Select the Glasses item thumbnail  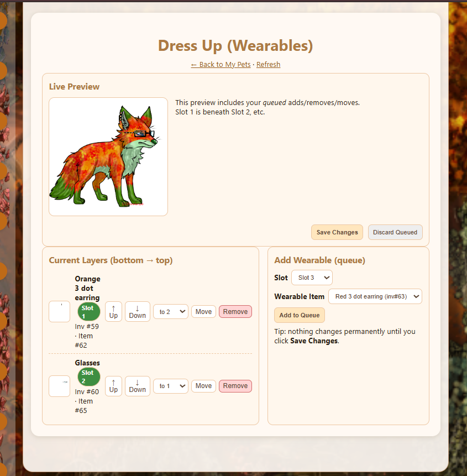coord(60,386)
